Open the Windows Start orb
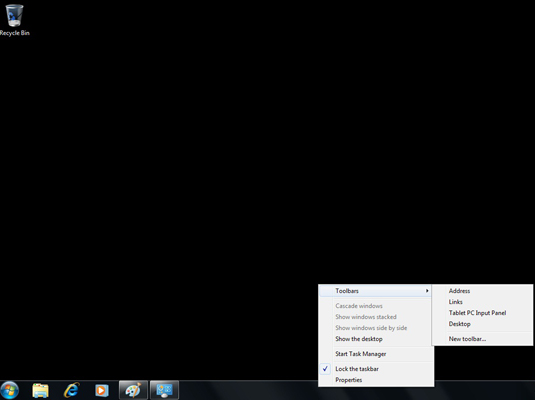The width and height of the screenshot is (535, 400). 10,390
